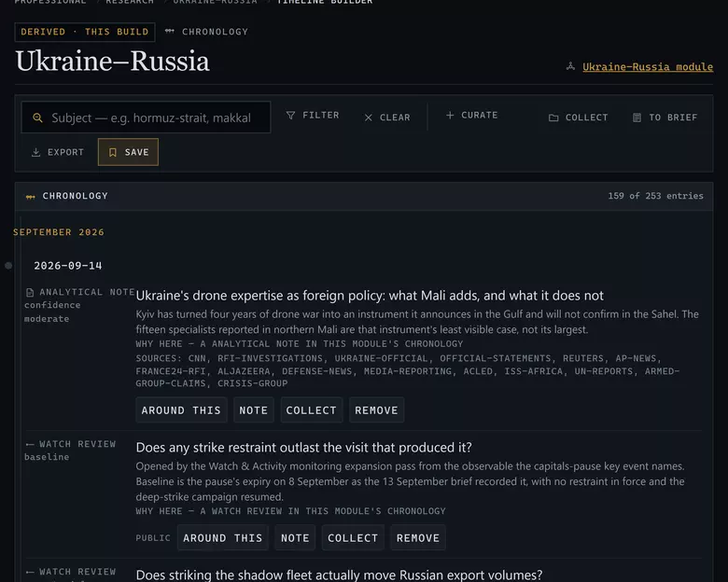Select the CHRONOLOGY label above the title
Screen dimensions: 728x582
[x=215, y=32]
